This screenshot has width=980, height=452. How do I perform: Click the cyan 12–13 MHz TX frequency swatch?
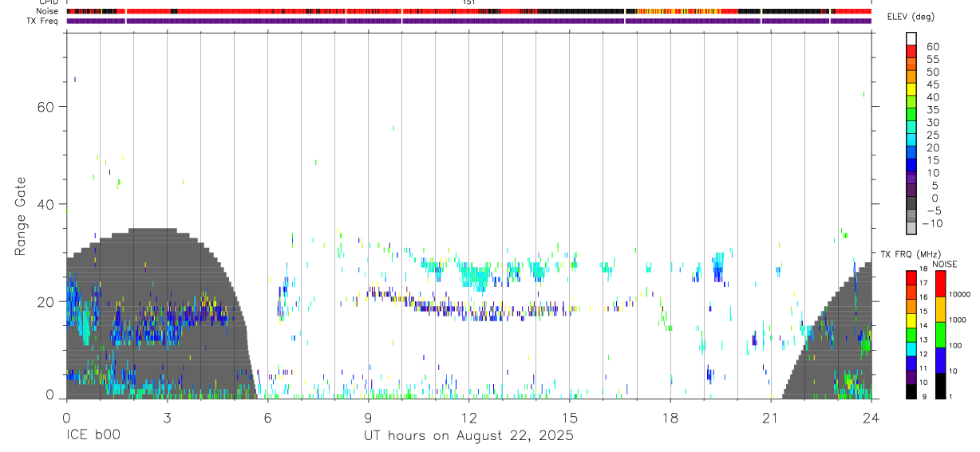[x=911, y=348]
